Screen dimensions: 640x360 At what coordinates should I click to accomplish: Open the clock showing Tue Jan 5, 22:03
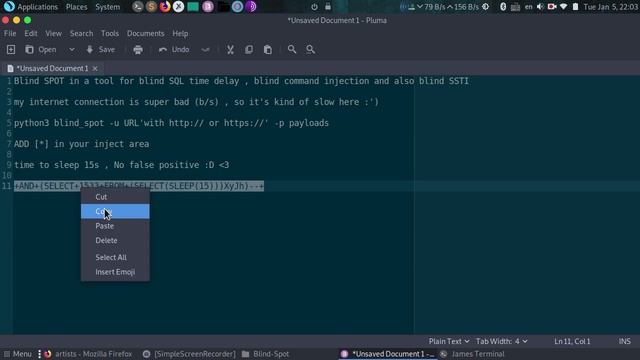610,7
